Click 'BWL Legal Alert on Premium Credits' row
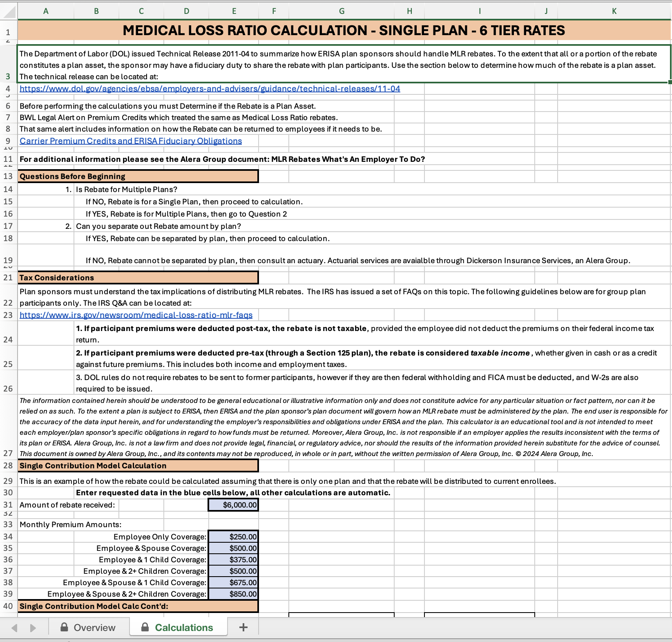The width and height of the screenshot is (672, 642). pos(179,117)
